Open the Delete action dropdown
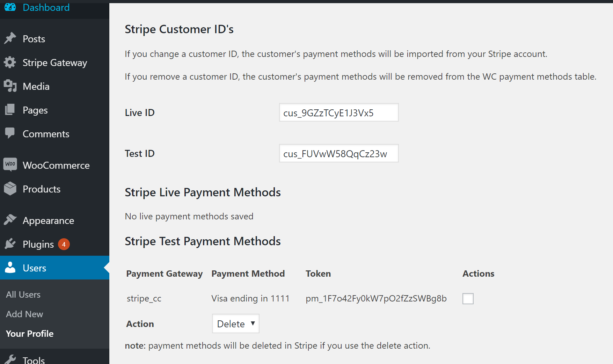The height and width of the screenshot is (364, 613). tap(236, 323)
